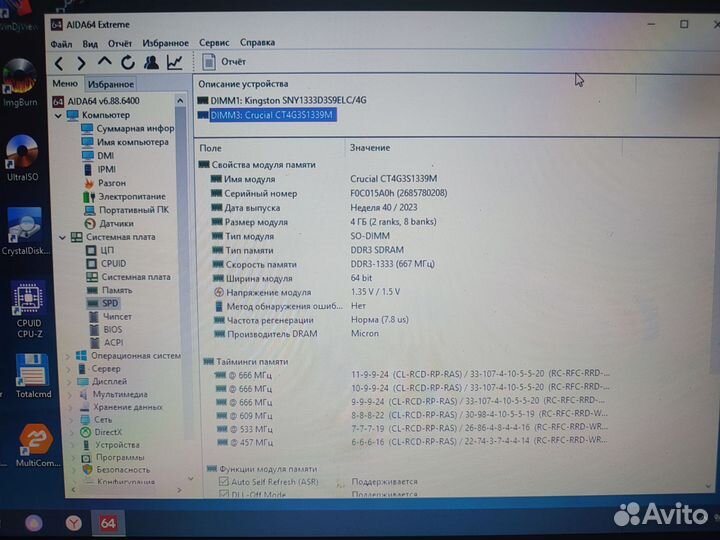Open the Отчёт menu in the menu bar

pos(120,43)
